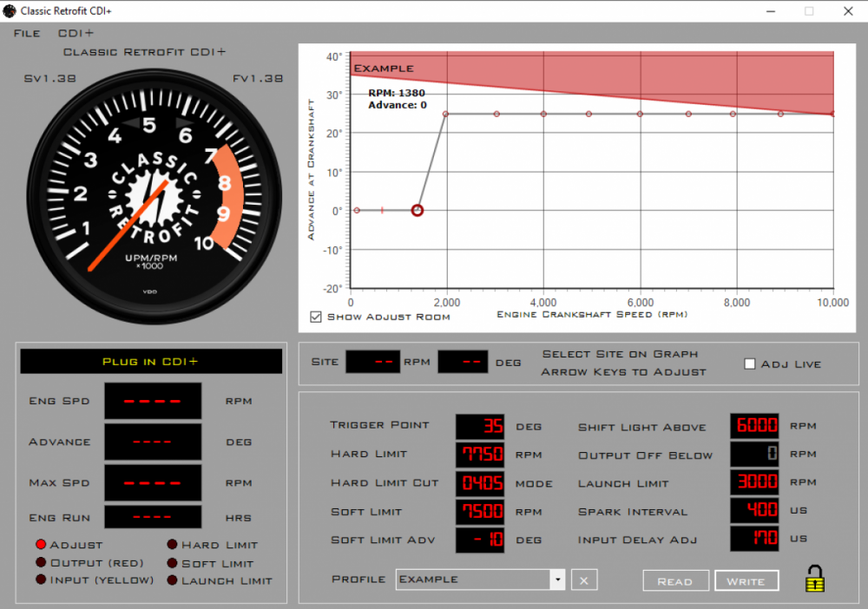Expand the Profile dropdown arrow

click(557, 580)
